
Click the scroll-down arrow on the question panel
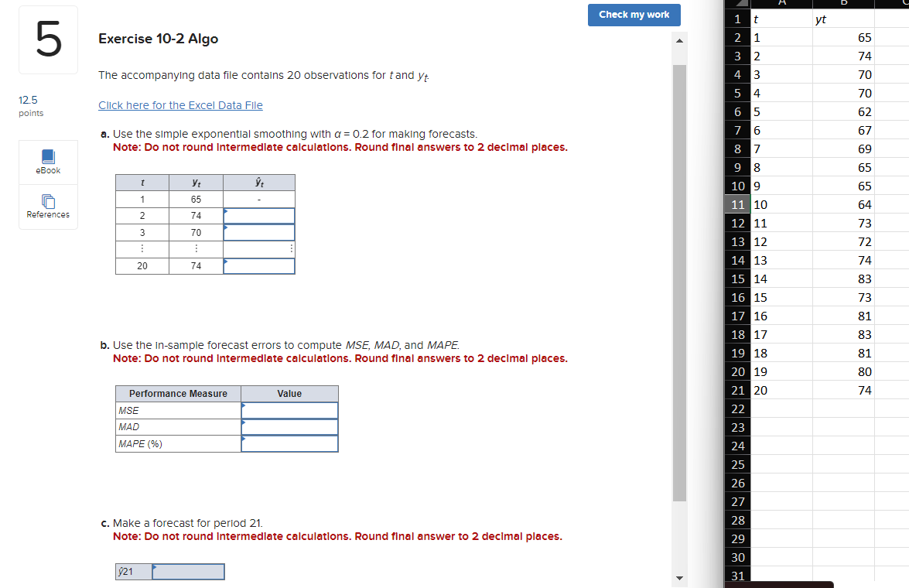(x=678, y=578)
